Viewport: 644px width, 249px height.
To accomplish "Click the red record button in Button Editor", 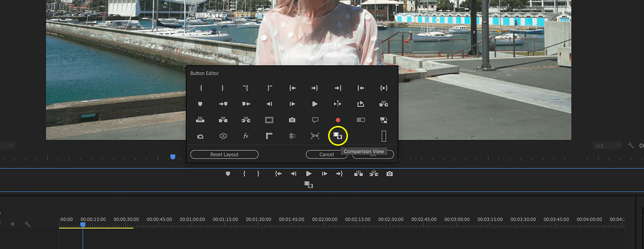I will [338, 120].
